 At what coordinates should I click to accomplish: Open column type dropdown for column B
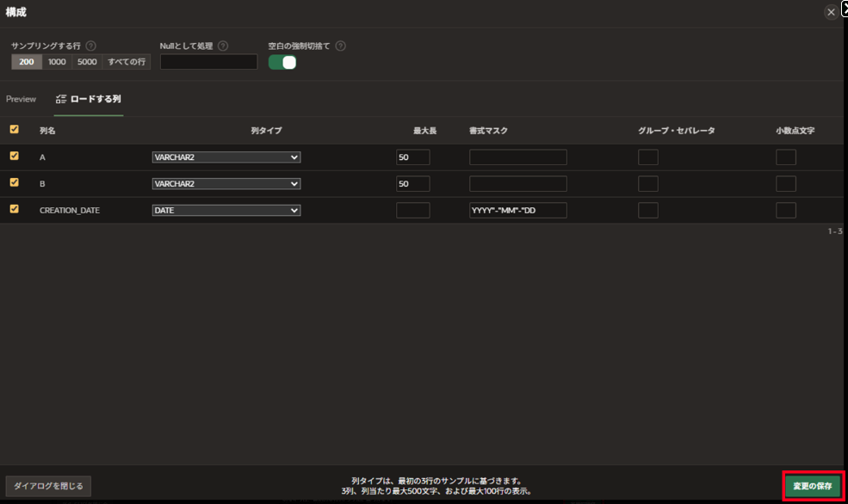click(226, 184)
